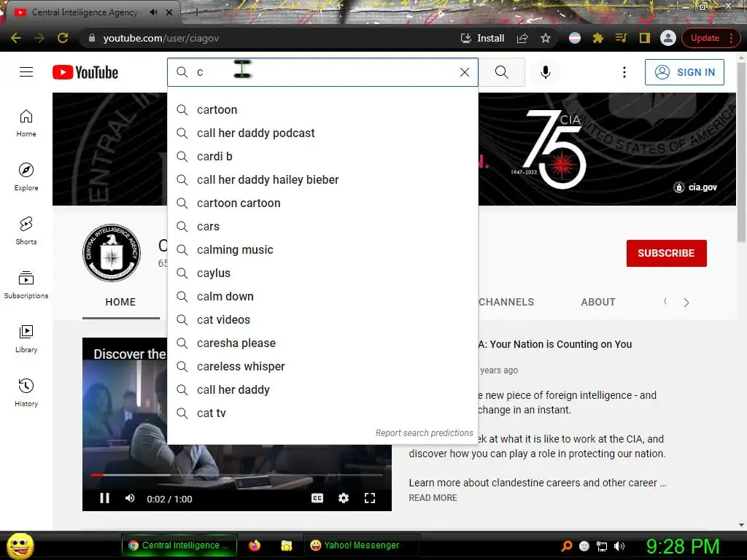
Task: Choose the "careless whisper" suggestion
Action: pos(322,366)
